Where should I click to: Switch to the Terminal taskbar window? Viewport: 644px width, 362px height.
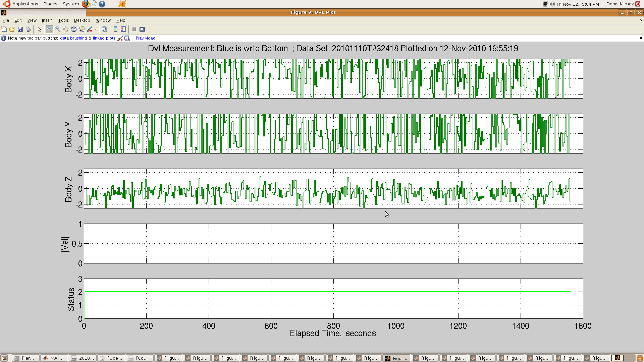pos(25,358)
